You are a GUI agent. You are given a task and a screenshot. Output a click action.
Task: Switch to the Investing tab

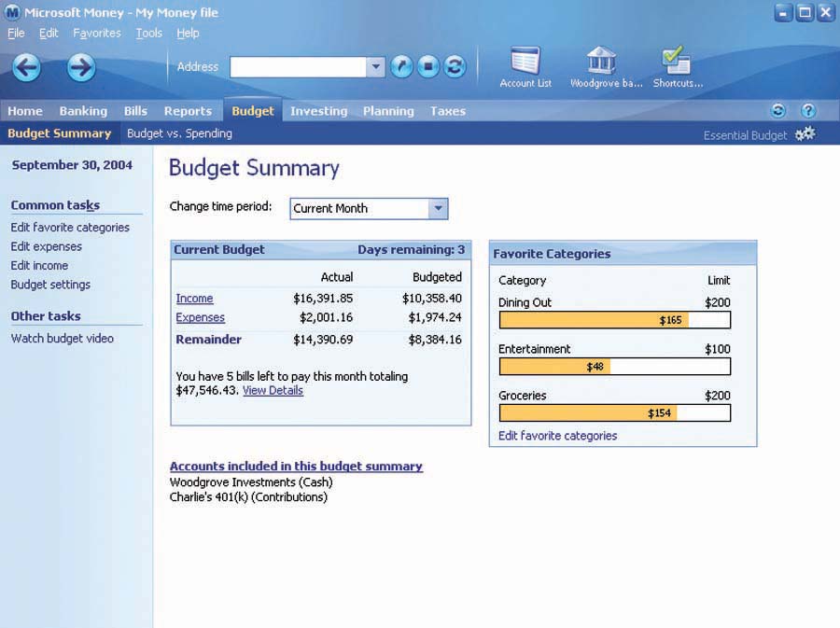(319, 111)
